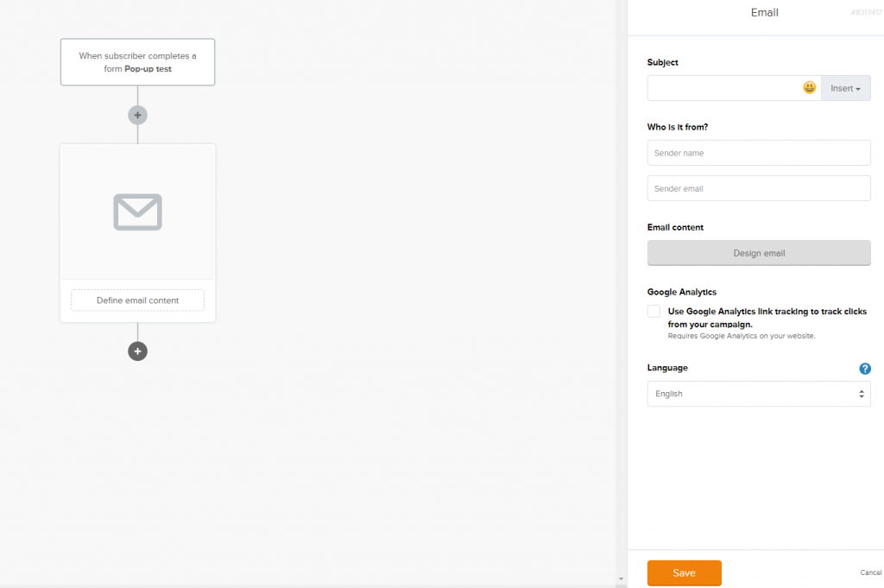This screenshot has width=884, height=588.
Task: Click the Email panel title
Action: click(x=764, y=12)
